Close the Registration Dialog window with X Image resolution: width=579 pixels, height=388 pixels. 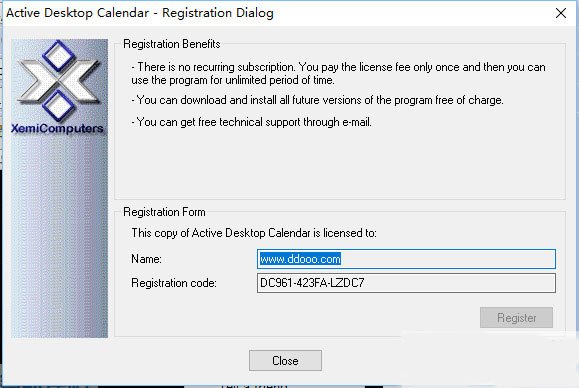(561, 13)
